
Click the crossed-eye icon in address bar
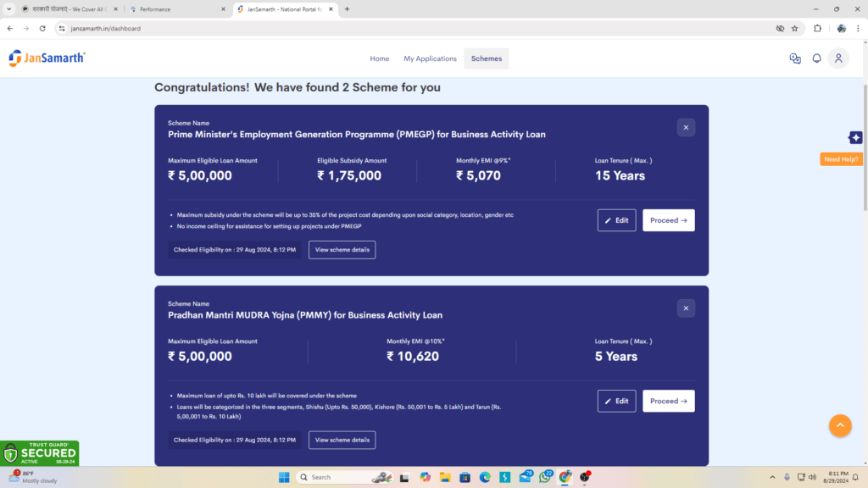(780, 28)
